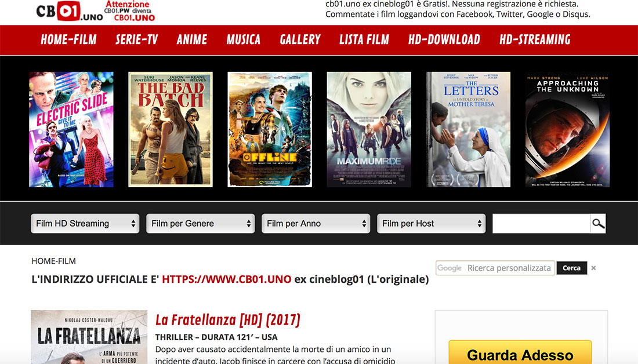The image size is (638, 364).
Task: Open Approaching the Unknown poster
Action: (567, 129)
